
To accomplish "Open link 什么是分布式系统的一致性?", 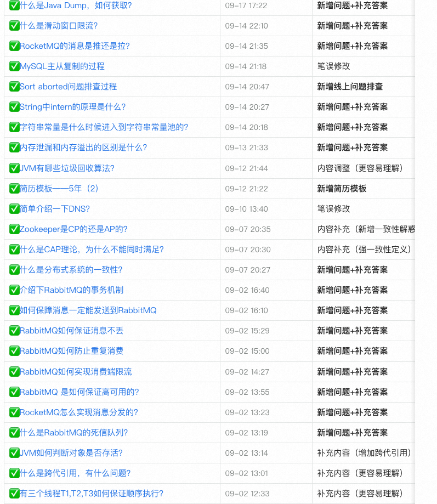I will [x=71, y=270].
